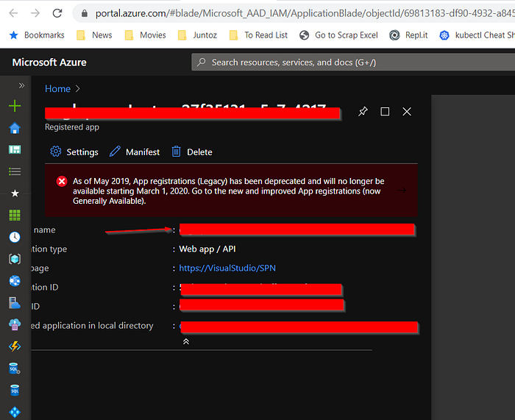Click the Microsoft Azure logo text
Viewport: 515px width, 420px height.
49,63
